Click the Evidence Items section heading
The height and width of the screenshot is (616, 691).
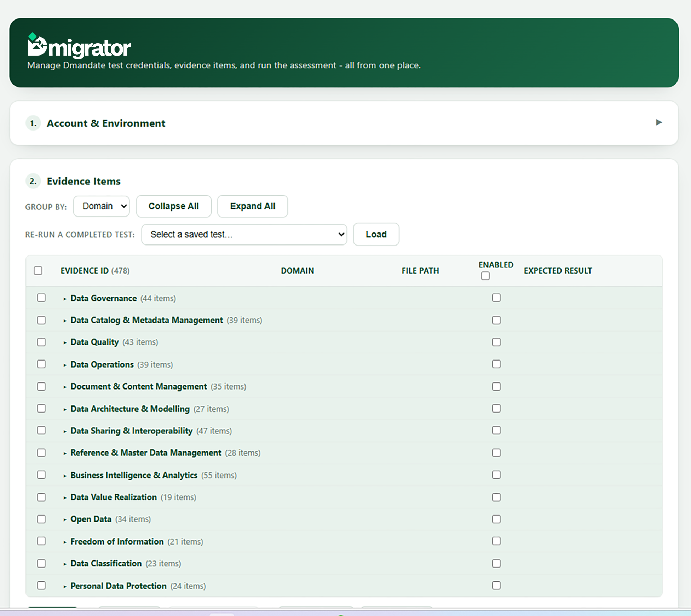click(x=84, y=181)
